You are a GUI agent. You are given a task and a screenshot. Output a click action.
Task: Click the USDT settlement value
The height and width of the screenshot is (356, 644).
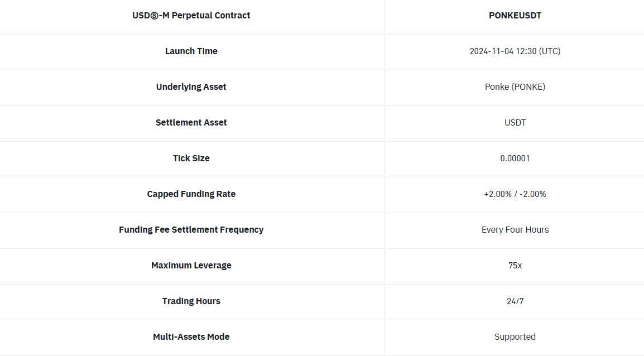(x=515, y=123)
